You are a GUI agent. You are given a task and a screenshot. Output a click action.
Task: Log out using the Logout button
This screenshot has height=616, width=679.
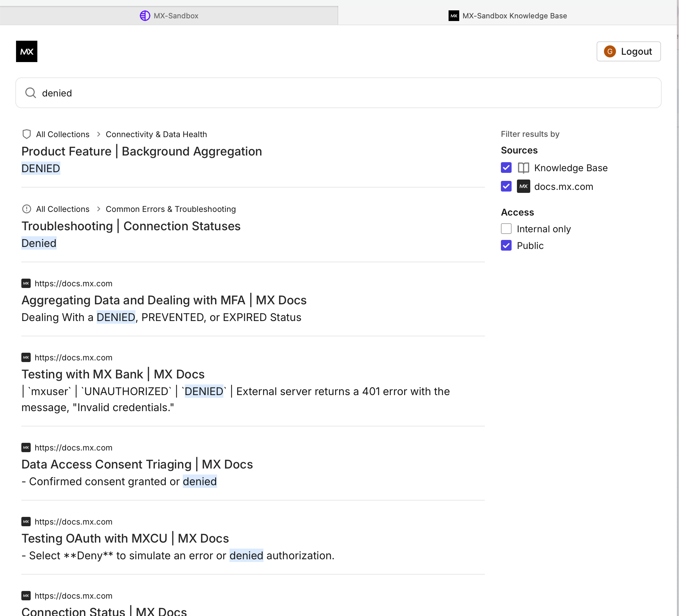(x=629, y=51)
